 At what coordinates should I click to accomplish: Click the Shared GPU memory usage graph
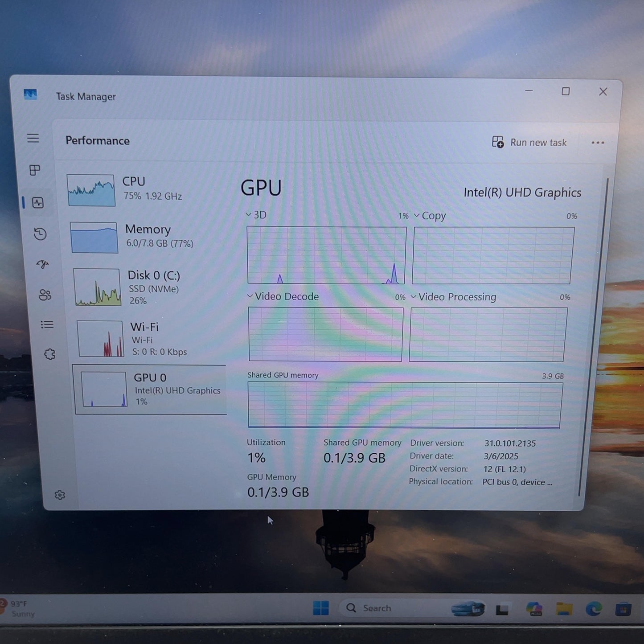pos(405,406)
